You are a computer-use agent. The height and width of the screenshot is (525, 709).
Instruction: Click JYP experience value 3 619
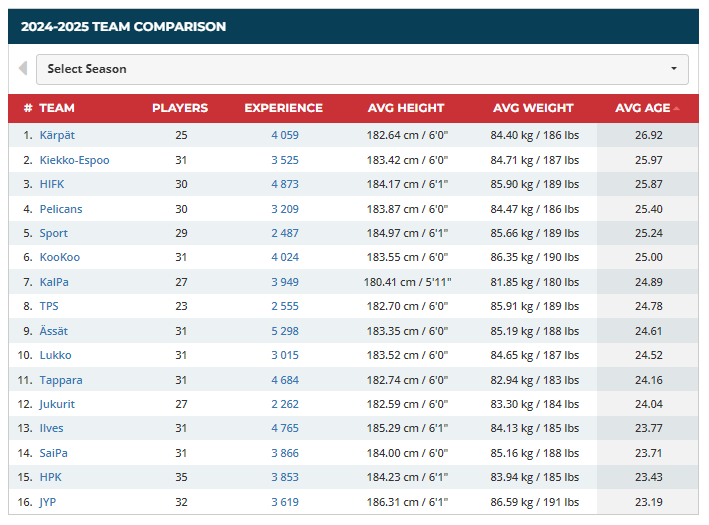285,502
